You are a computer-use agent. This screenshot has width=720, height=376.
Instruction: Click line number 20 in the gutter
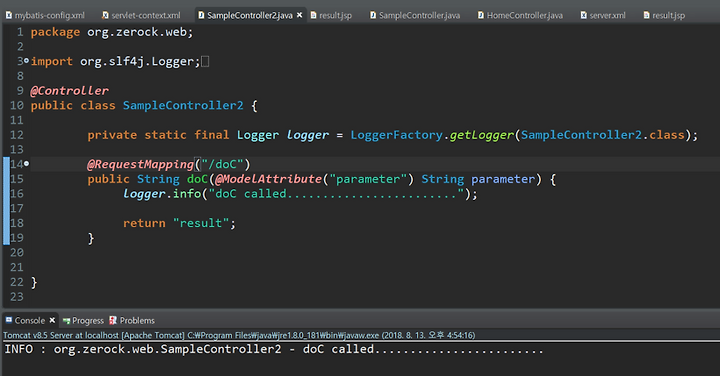tap(17, 253)
